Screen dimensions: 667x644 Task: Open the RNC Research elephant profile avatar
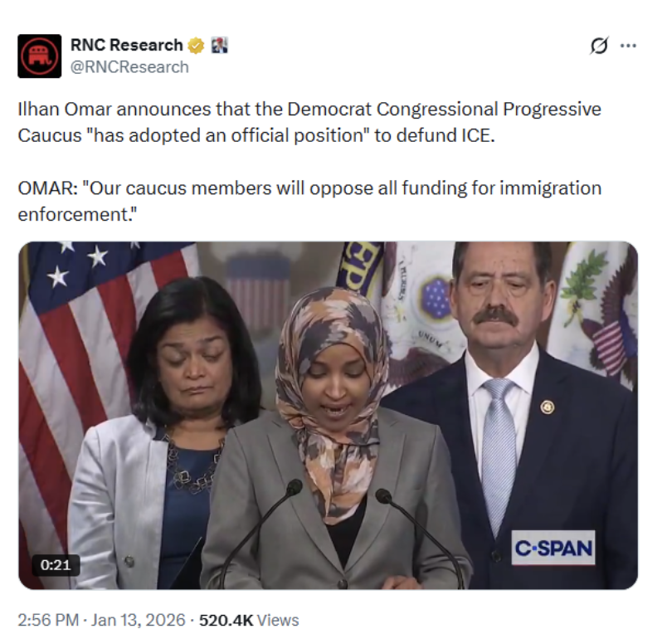(x=40, y=56)
